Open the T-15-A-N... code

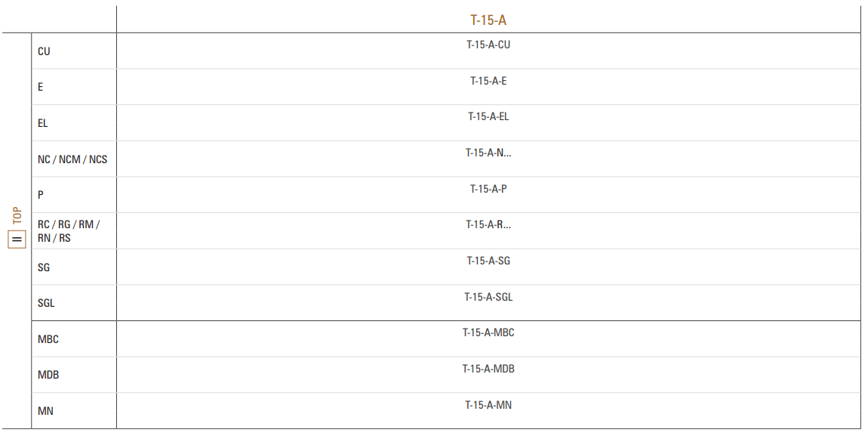click(x=488, y=153)
